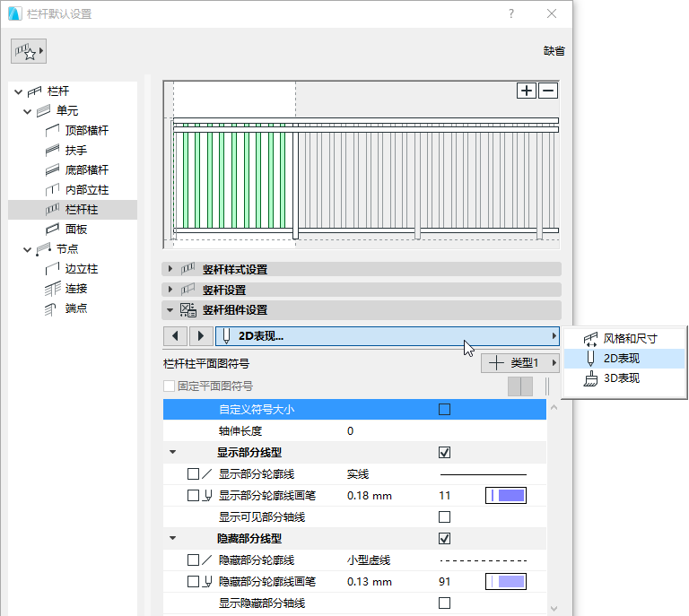Select the 扶手 handrail icon
689x616 pixels.
coord(52,150)
